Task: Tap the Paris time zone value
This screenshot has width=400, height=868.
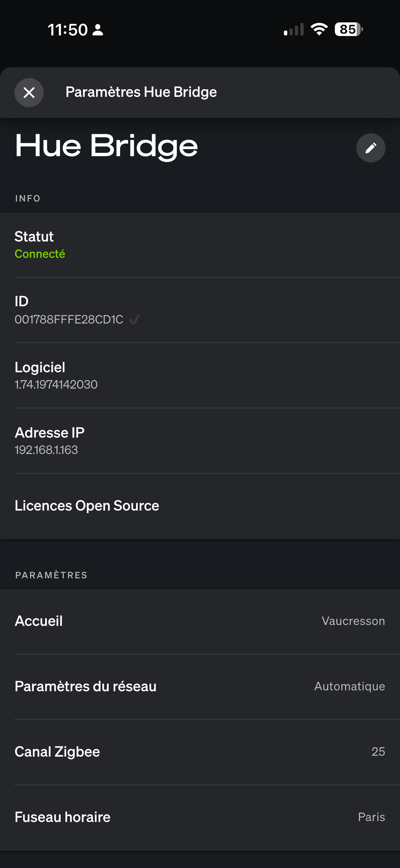Action: pyautogui.click(x=371, y=817)
